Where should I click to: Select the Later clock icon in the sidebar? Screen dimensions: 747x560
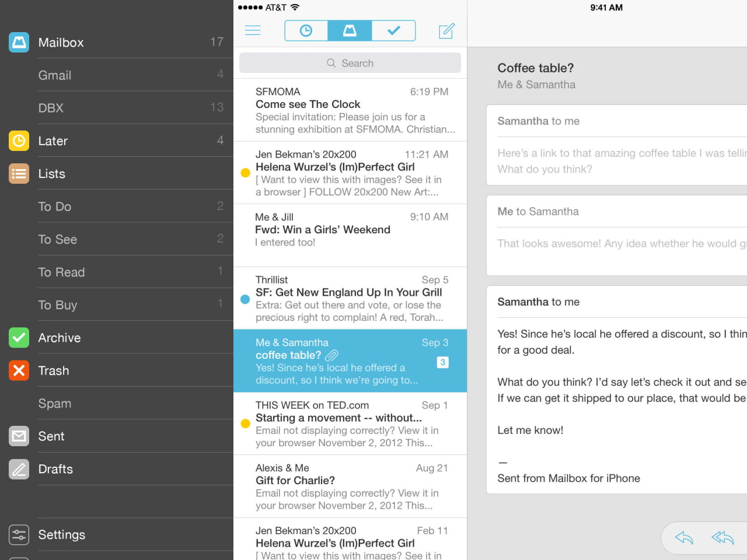pyautogui.click(x=18, y=141)
